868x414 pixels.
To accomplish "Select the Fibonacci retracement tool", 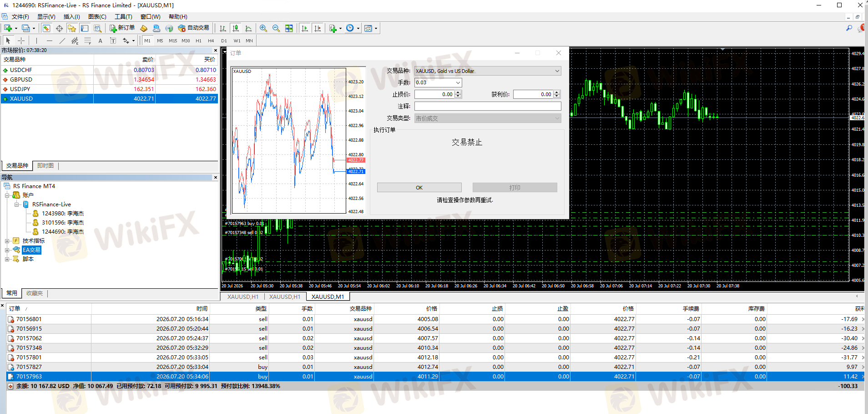I will click(88, 41).
